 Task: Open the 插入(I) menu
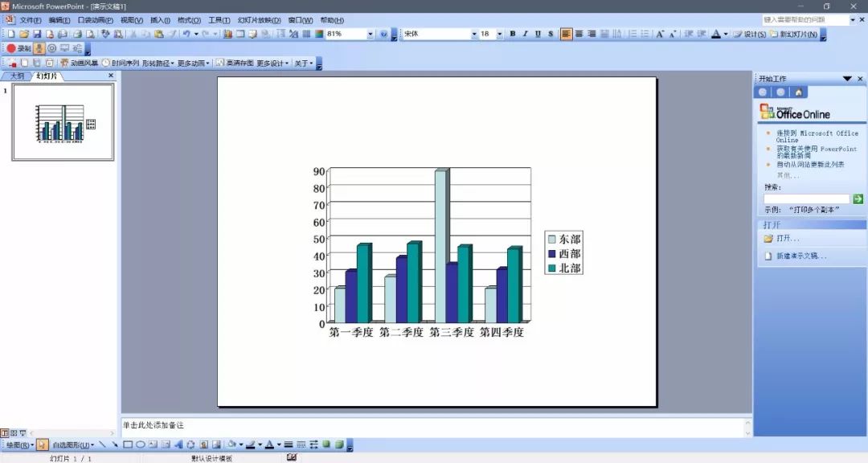point(160,20)
